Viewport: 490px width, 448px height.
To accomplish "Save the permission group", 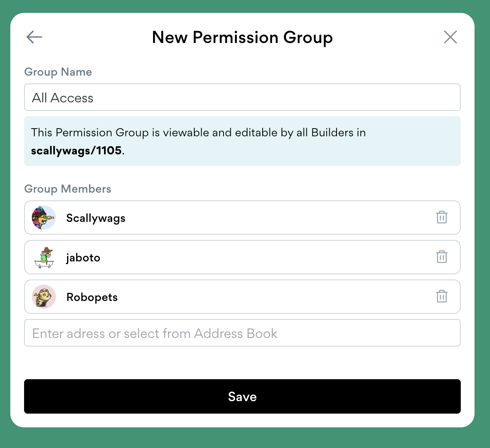I will pos(242,396).
